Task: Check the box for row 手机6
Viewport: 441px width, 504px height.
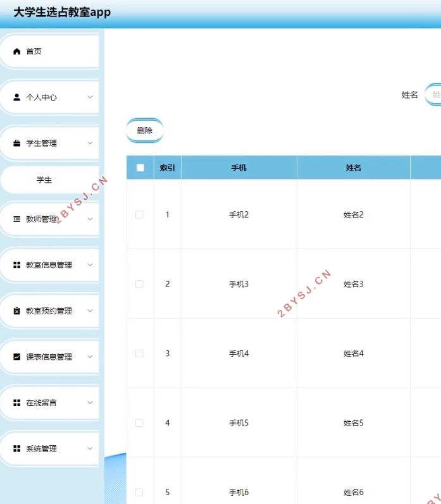Action: click(x=139, y=493)
